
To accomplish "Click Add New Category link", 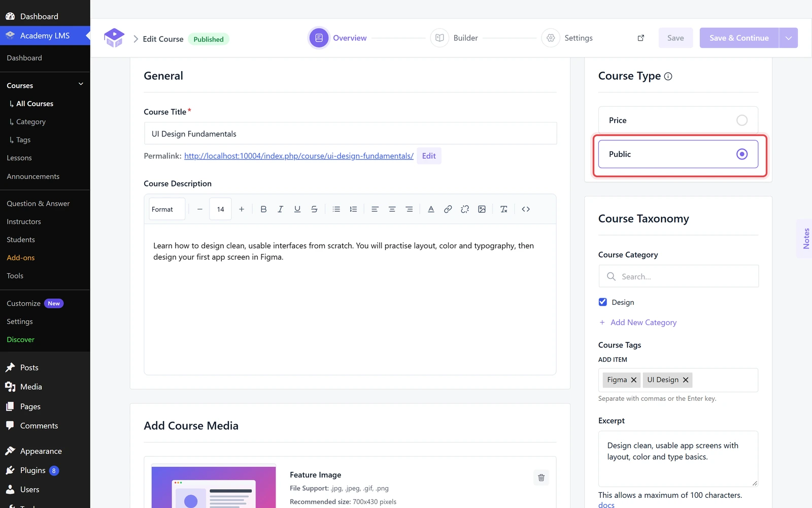I will (638, 323).
